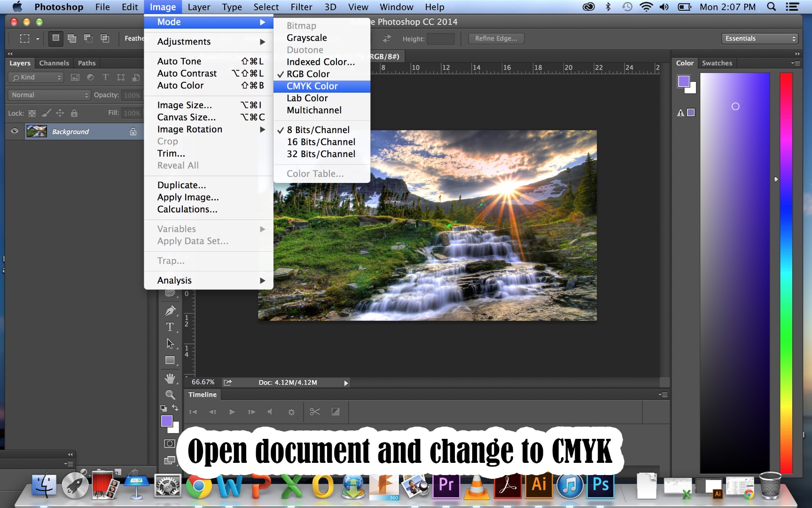Switch to the Swatches tab

click(x=717, y=63)
